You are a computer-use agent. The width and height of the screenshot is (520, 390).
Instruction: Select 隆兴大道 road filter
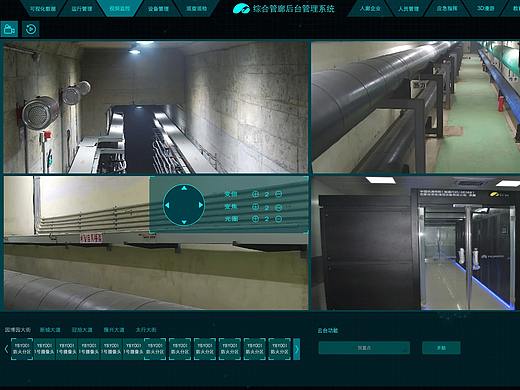tap(114, 330)
